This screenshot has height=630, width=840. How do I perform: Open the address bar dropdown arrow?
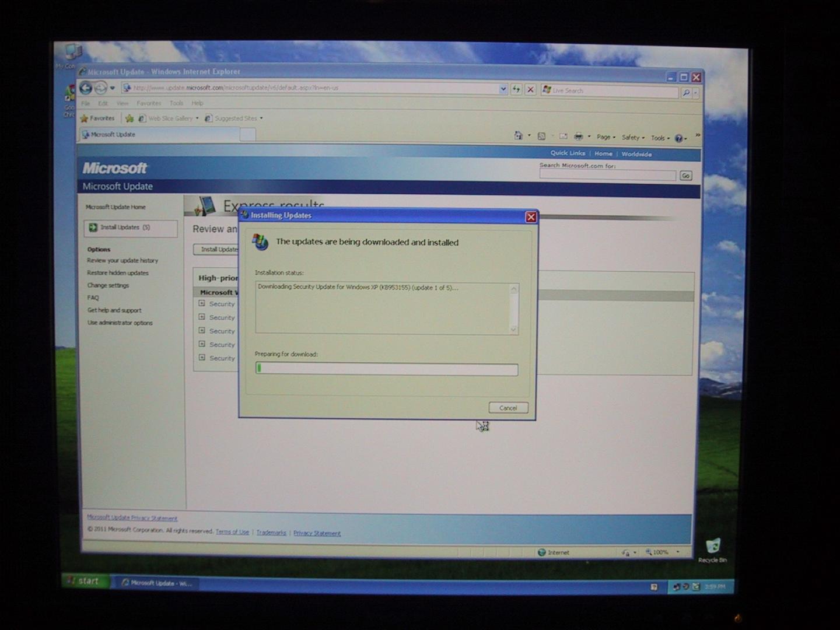503,89
